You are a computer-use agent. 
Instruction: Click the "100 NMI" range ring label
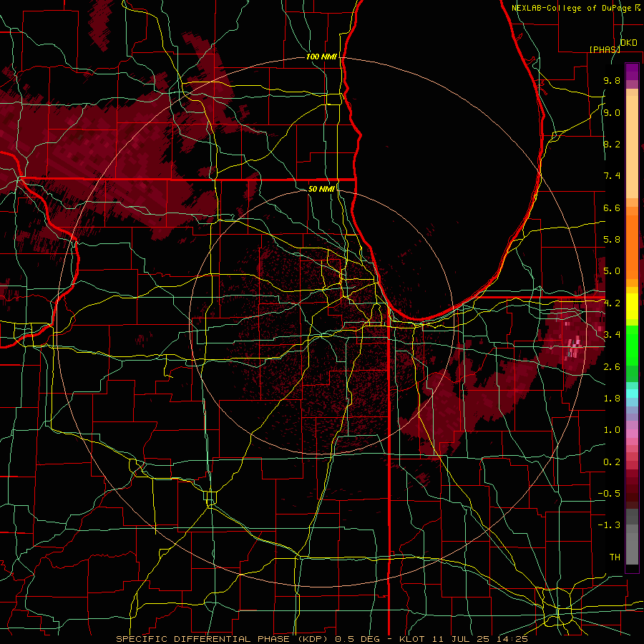tap(321, 57)
